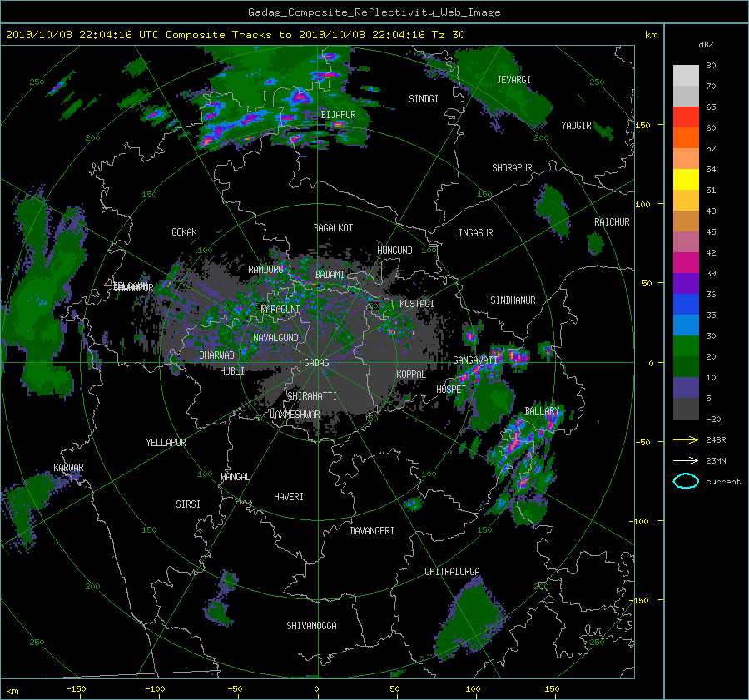This screenshot has width=749, height=700.
Task: Click the YADGIR city label
Action: coord(576,126)
